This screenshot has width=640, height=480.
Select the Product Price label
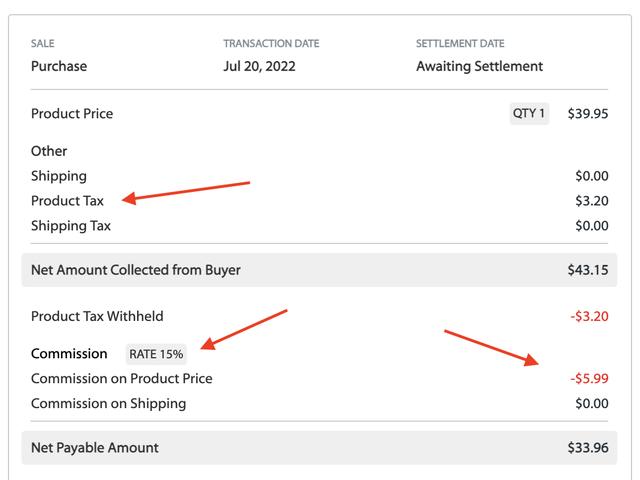tap(72, 113)
